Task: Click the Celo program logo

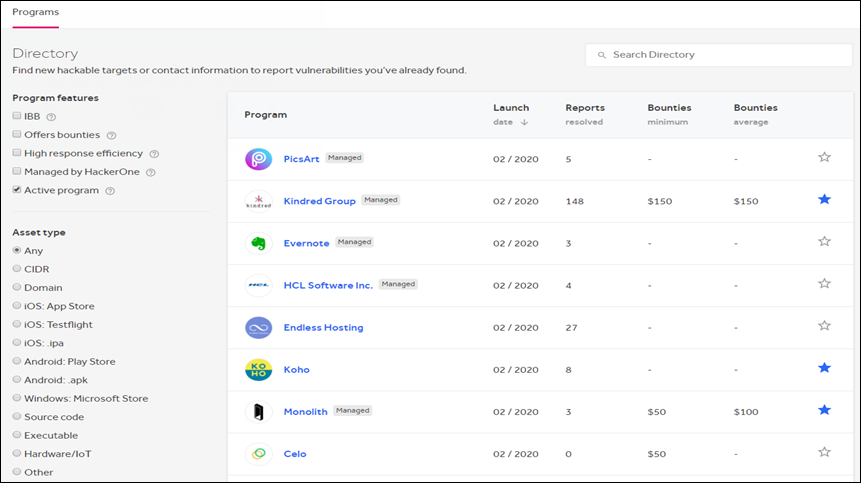Action: [x=258, y=453]
